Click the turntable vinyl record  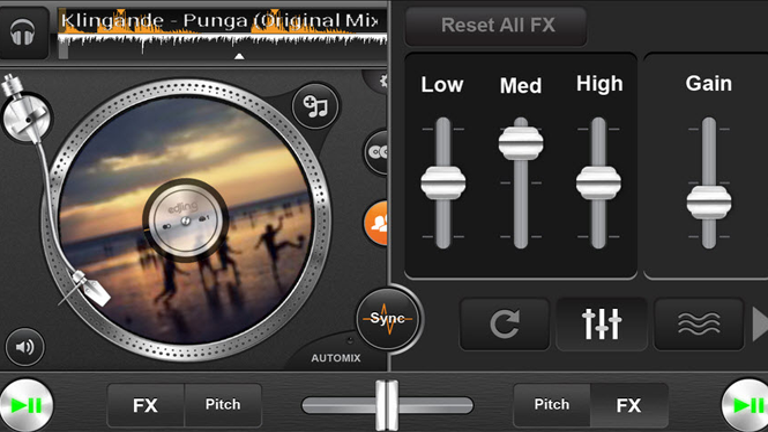[x=186, y=220]
